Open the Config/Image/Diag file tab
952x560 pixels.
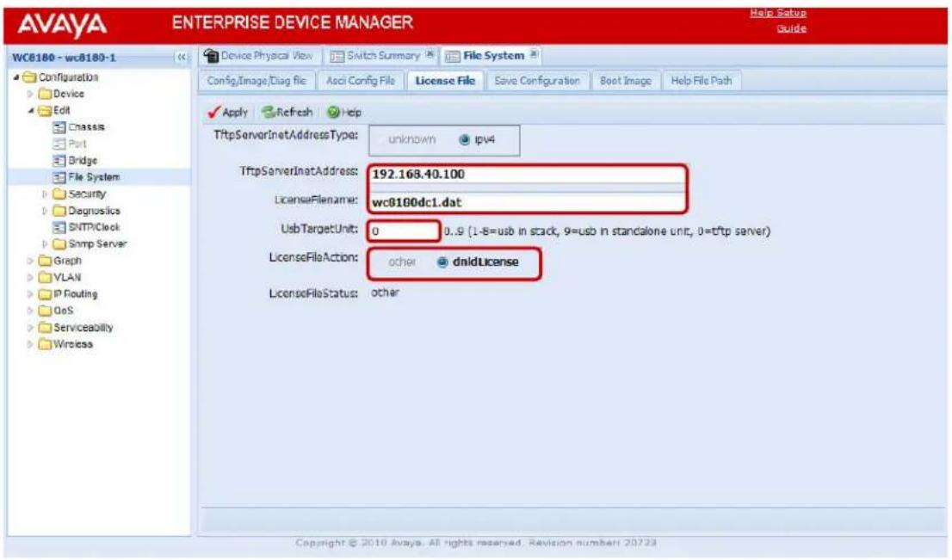pos(257,81)
